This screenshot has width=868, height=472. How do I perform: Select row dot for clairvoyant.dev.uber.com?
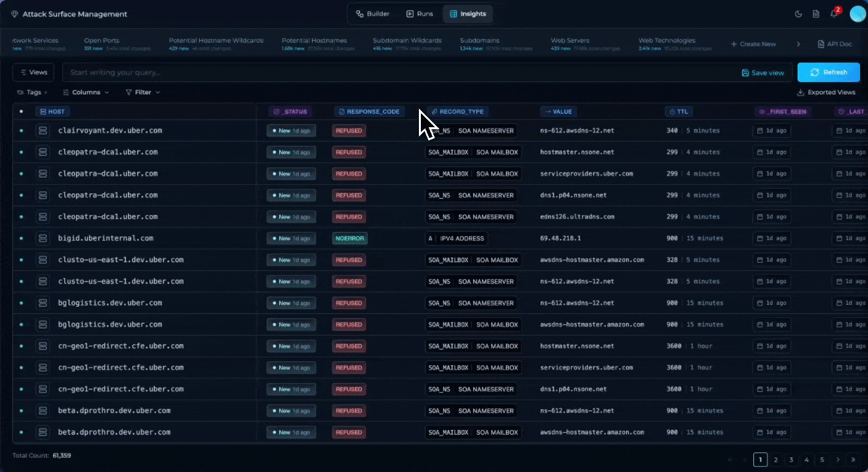tap(21, 130)
